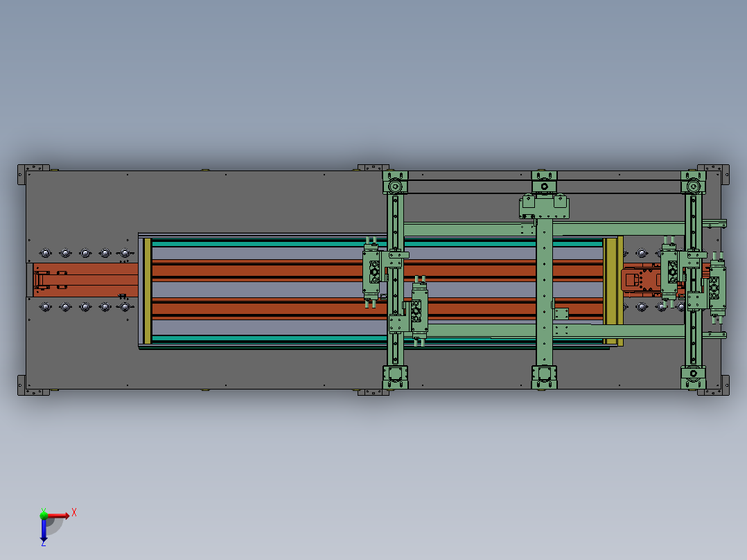Select the upper orange conveyor rail
The height and width of the screenshot is (560, 747).
click(376, 271)
